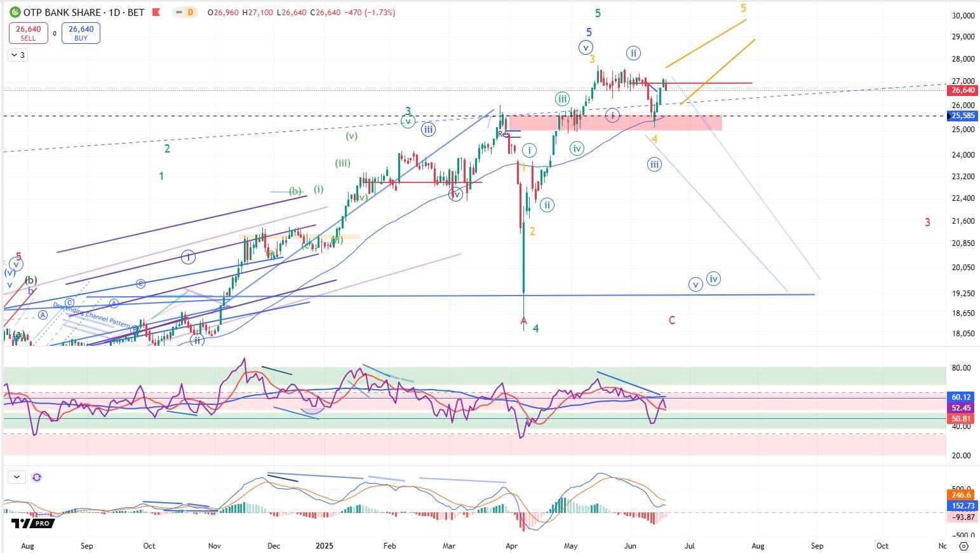This screenshot has width=980, height=553.
Task: Click the 30,000 price scale label
Action: [x=963, y=16]
